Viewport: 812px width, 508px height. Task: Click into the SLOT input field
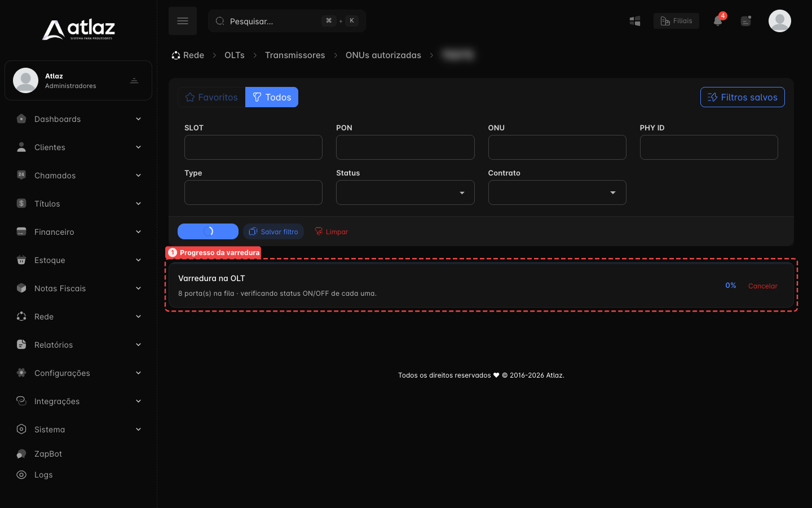coord(254,147)
